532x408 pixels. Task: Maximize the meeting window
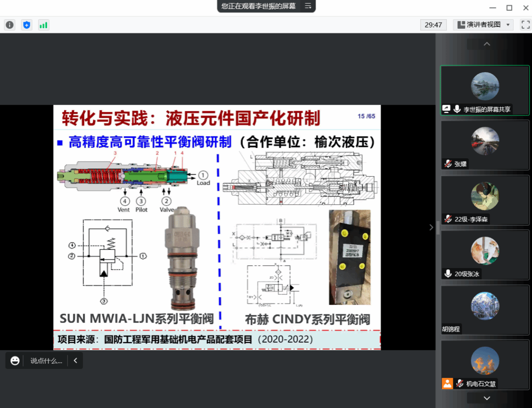509,8
